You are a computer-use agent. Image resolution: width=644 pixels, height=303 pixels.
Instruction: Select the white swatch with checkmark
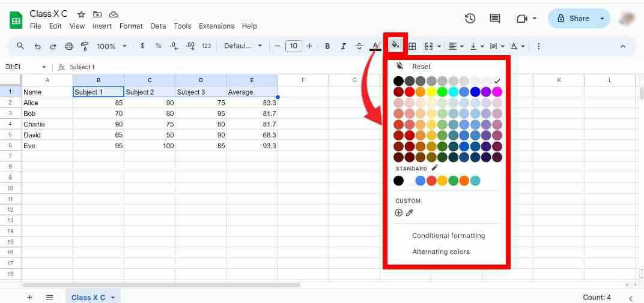click(x=497, y=81)
